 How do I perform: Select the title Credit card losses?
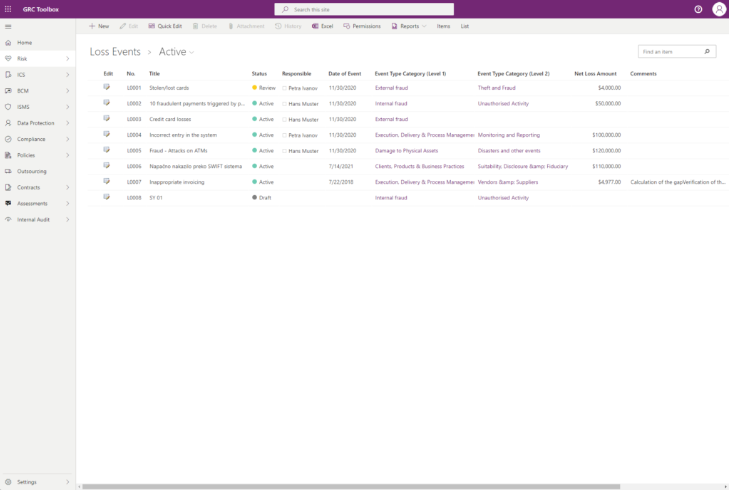170,119
